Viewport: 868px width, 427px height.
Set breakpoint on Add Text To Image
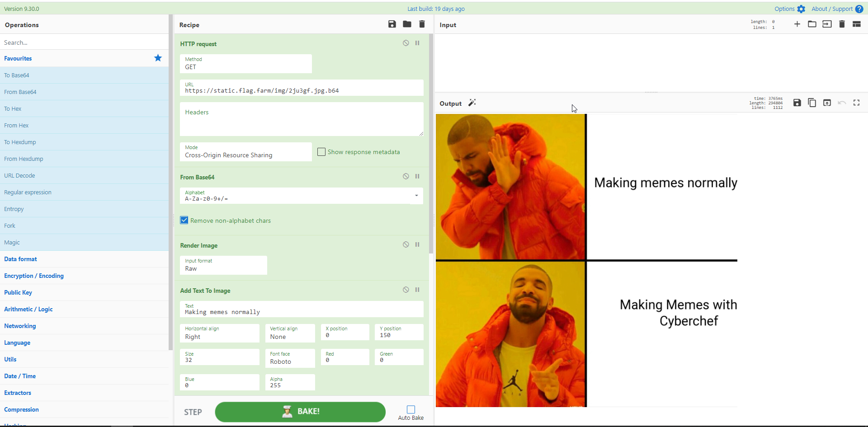point(417,290)
